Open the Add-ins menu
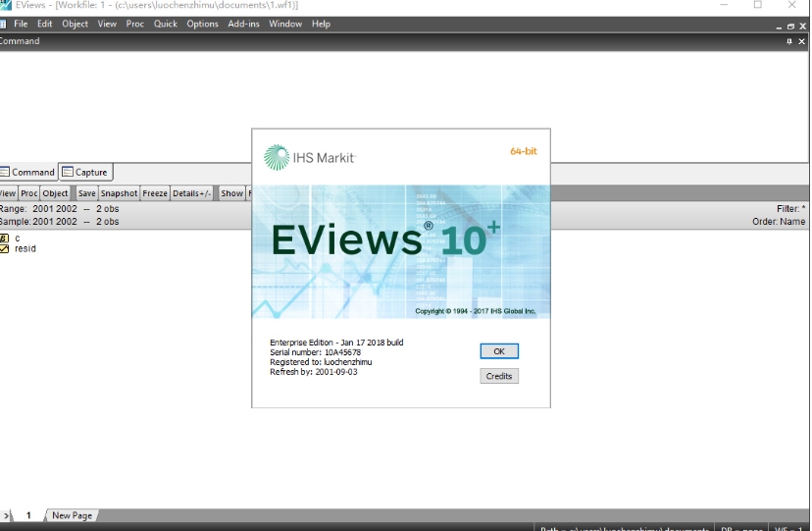 click(243, 24)
